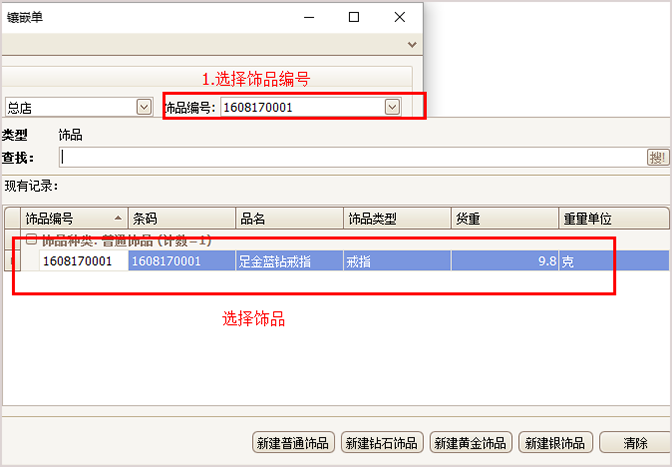Sort by 饰品编号 column header
The width and height of the screenshot is (672, 467).
[x=74, y=219]
